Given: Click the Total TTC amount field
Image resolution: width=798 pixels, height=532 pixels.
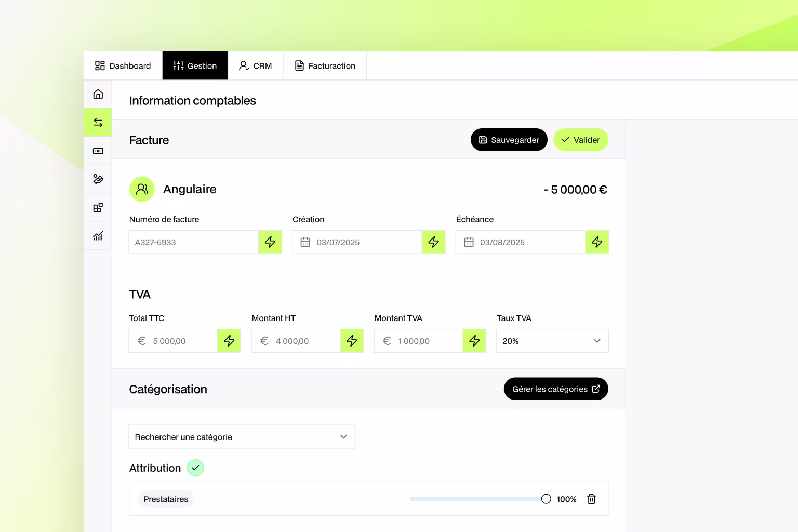Looking at the screenshot, I should click(173, 341).
